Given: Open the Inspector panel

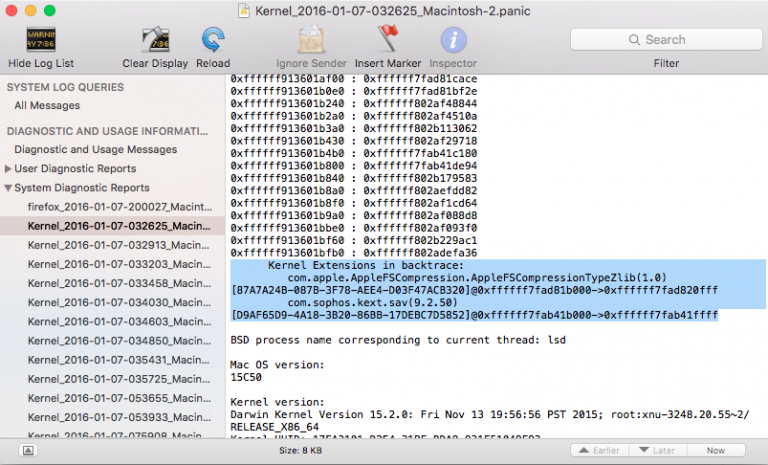Looking at the screenshot, I should (x=453, y=40).
